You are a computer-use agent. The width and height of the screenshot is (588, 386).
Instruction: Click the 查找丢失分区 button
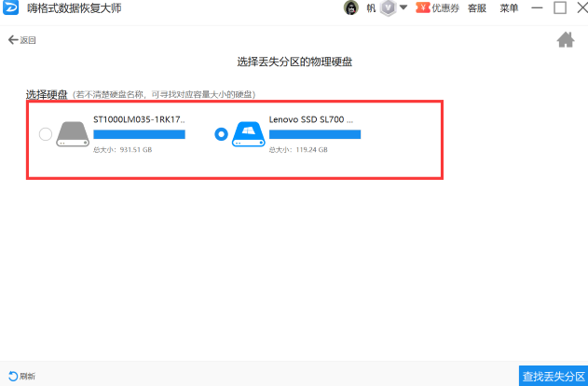[553, 375]
